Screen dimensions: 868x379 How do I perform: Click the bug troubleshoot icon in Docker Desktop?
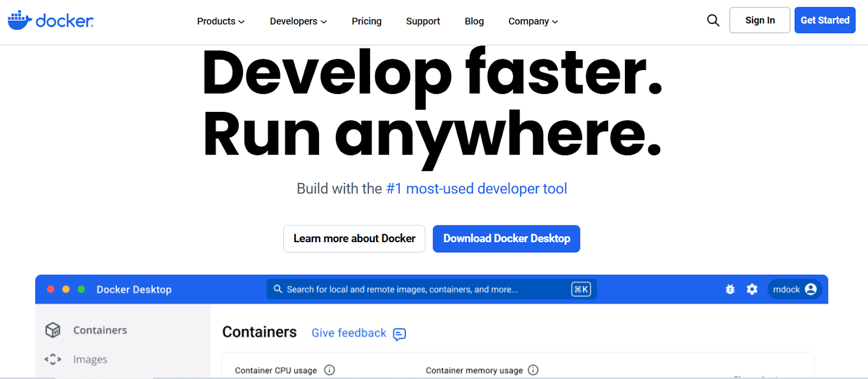730,289
